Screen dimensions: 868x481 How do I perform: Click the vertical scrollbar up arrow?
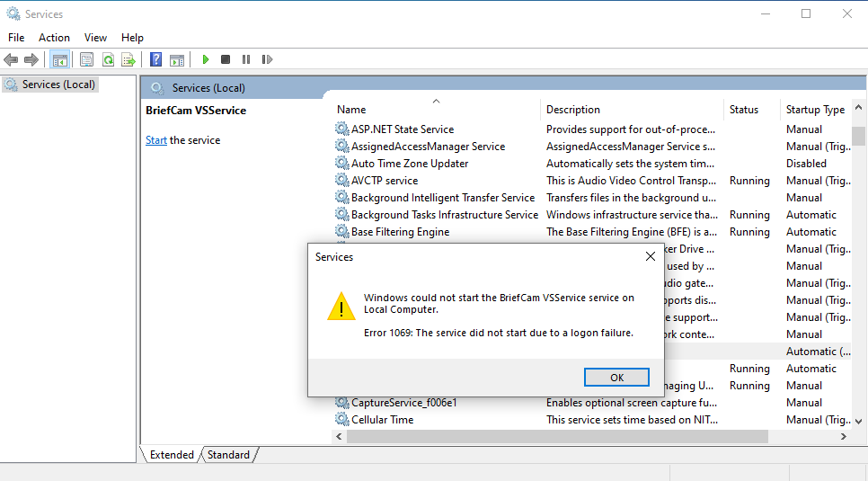tap(859, 107)
